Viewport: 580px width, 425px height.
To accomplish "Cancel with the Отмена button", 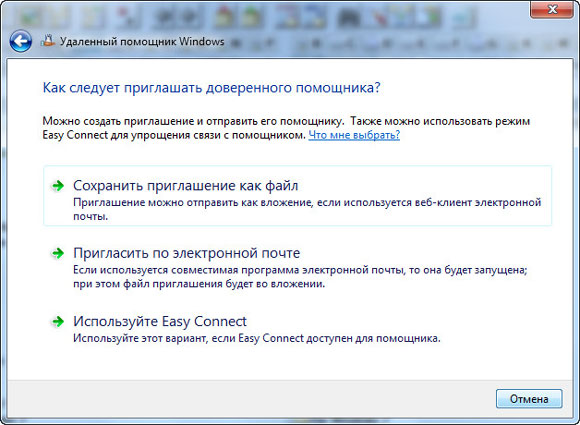I will click(529, 399).
